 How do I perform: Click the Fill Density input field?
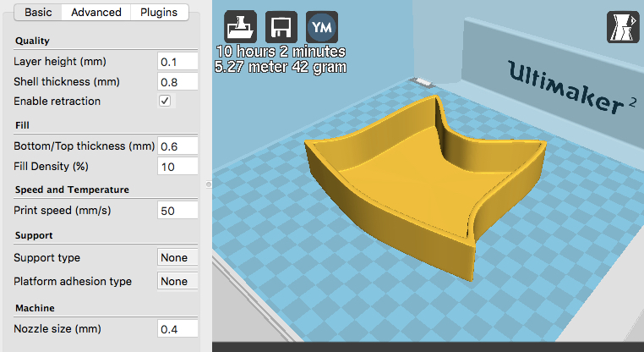[177, 167]
